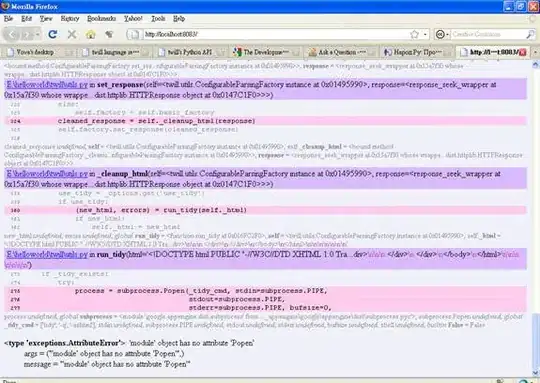Open the file link in the run_tidy frame

point(47,255)
